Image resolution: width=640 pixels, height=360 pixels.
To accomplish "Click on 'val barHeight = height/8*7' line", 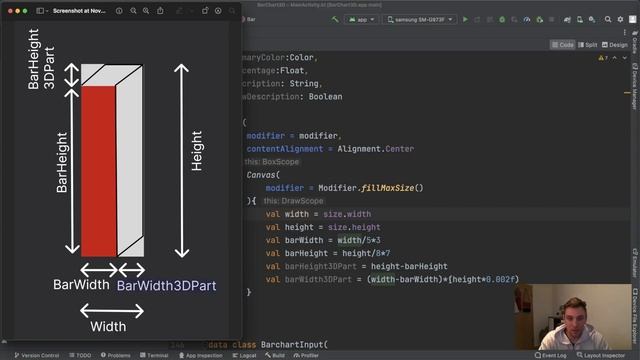I will tap(328, 253).
